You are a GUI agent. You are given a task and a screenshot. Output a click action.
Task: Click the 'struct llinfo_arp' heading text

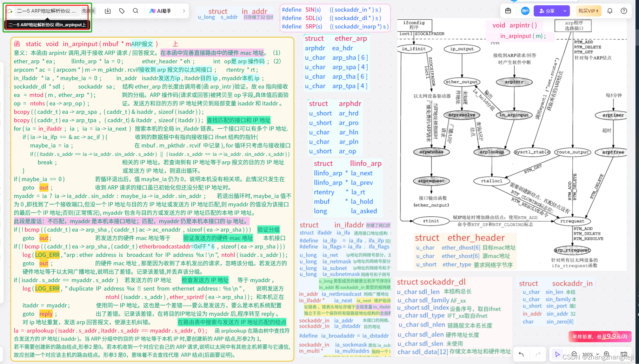point(348,163)
